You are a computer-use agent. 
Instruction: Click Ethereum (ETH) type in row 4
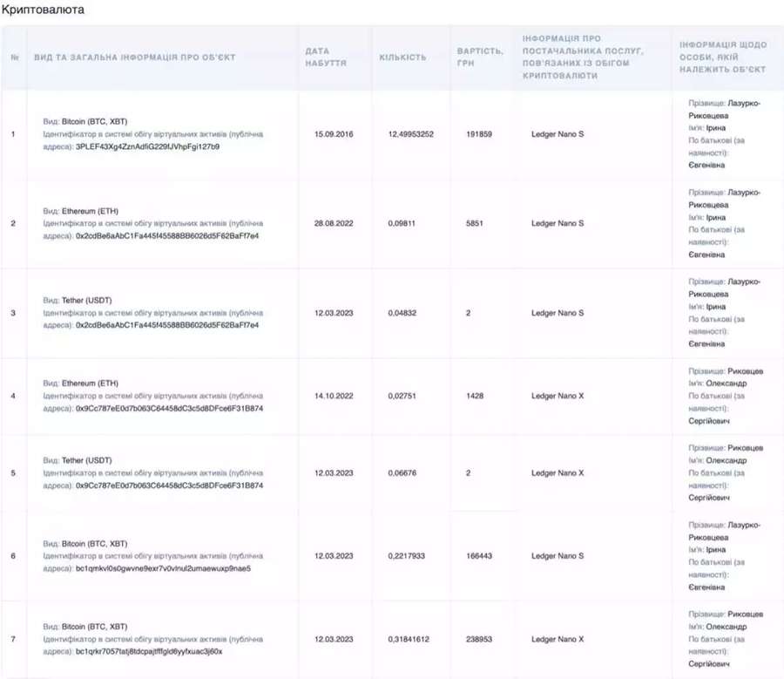pos(90,384)
